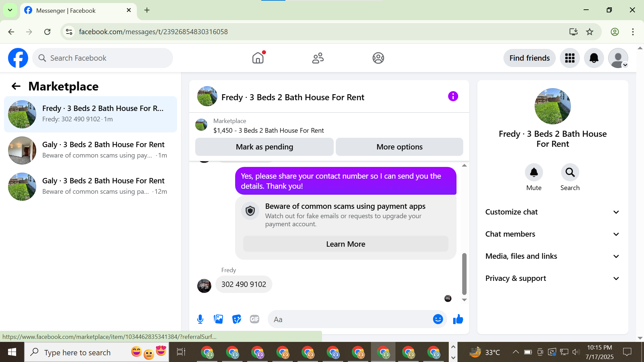Close the Messenger | Facebook tab
The height and width of the screenshot is (362, 644).
click(x=129, y=10)
